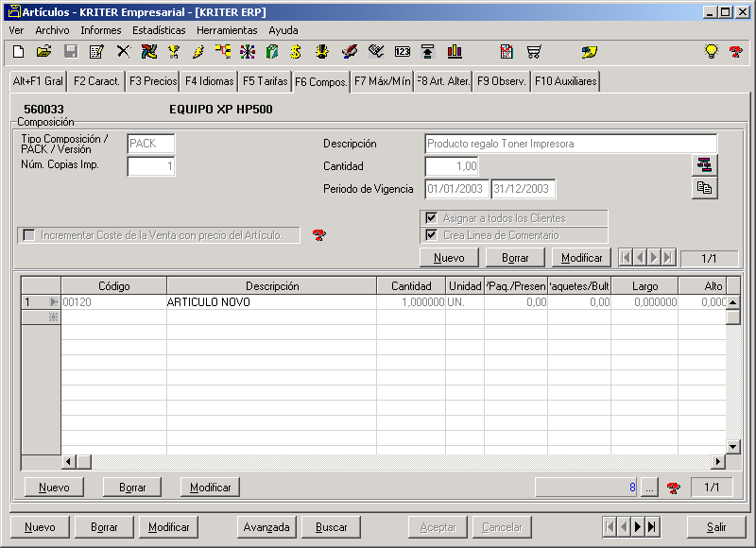This screenshot has height=548, width=756.
Task: Click the shopping cart toolbar icon
Action: pos(534,52)
